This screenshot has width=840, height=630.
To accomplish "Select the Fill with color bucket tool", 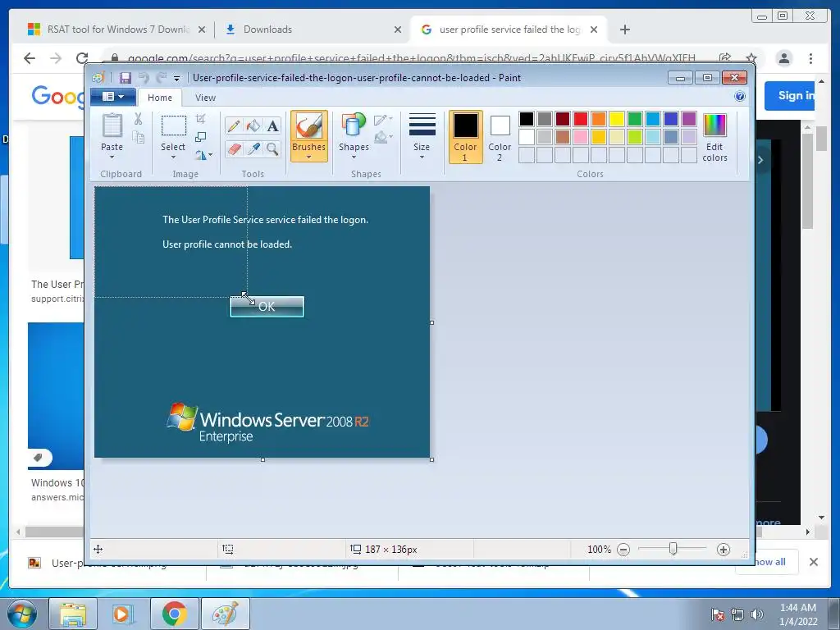I will pyautogui.click(x=253, y=126).
